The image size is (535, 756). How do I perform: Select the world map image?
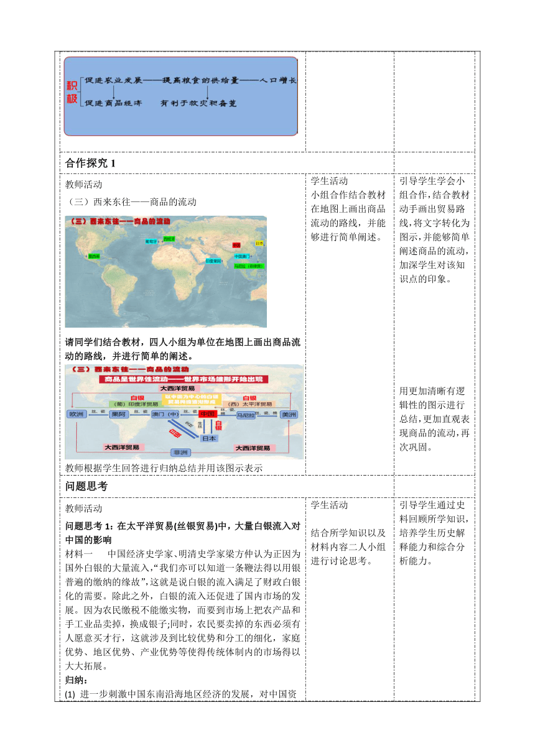coord(165,272)
